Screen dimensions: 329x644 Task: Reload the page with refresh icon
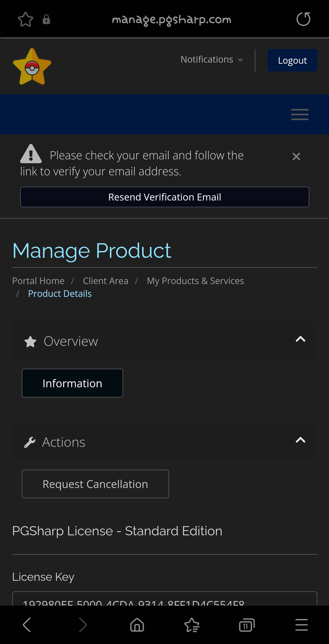coord(303,19)
